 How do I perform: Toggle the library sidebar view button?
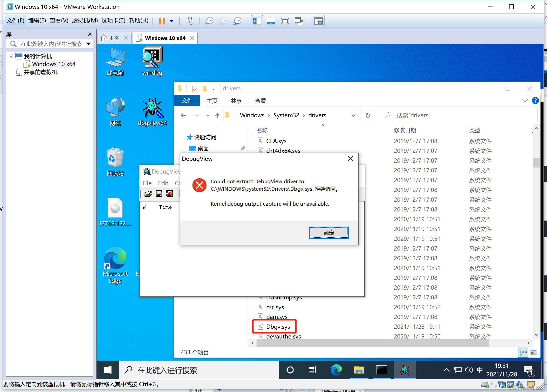(x=257, y=21)
